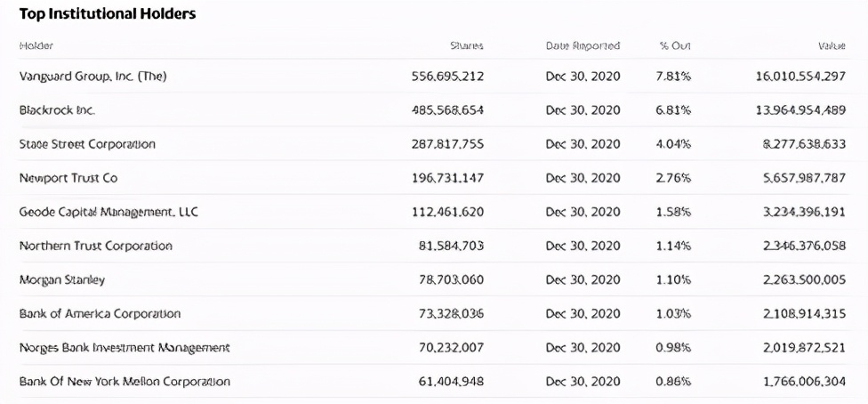Image resolution: width=868 pixels, height=404 pixels.
Task: Select Geode Capital Management, LLC
Action: (108, 213)
